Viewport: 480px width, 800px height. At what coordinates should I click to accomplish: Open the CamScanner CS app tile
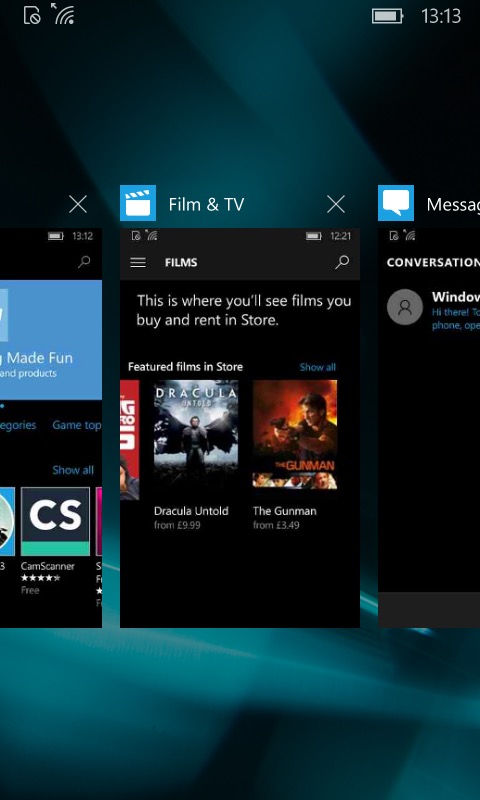56,521
